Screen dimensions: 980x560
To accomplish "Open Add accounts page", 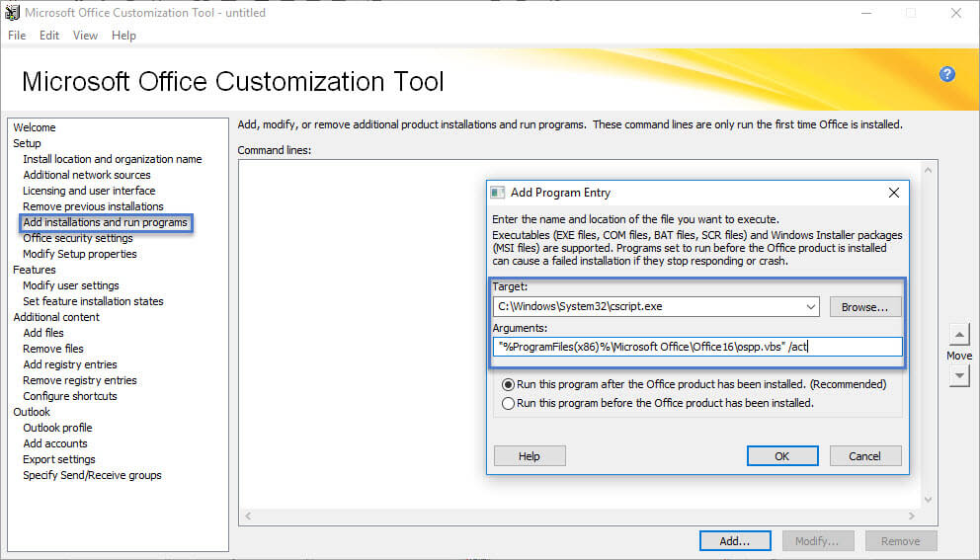I will 55,443.
